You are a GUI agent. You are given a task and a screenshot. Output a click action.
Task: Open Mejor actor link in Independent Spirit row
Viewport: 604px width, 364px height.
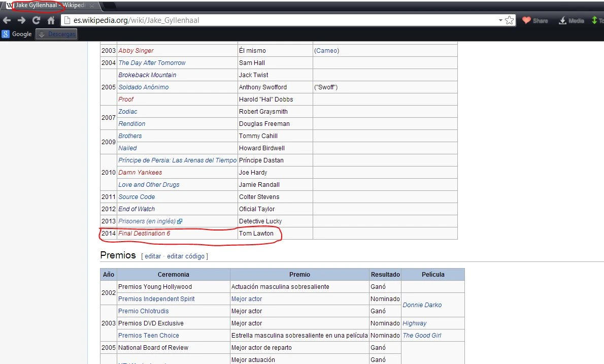tap(247, 299)
